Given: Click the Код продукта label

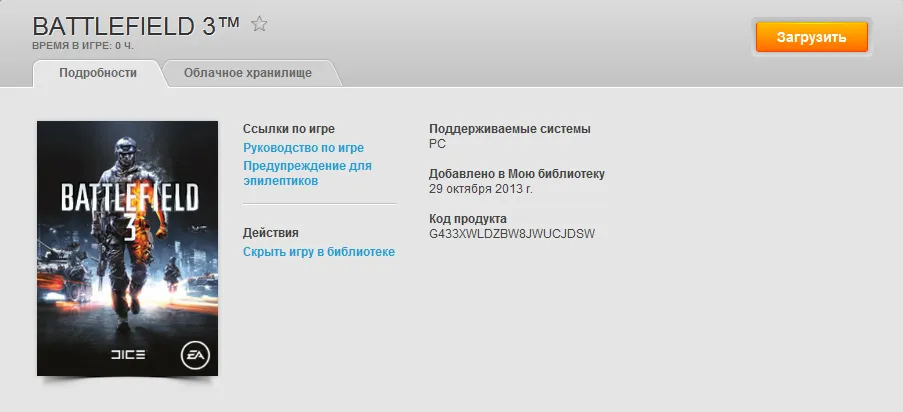Looking at the screenshot, I should (468, 219).
